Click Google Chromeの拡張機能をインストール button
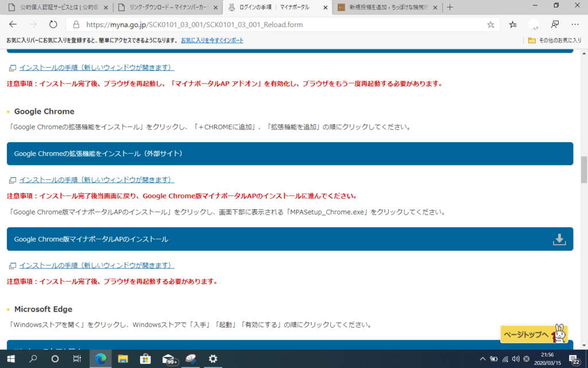Image resolution: width=588 pixels, height=368 pixels. [290, 154]
